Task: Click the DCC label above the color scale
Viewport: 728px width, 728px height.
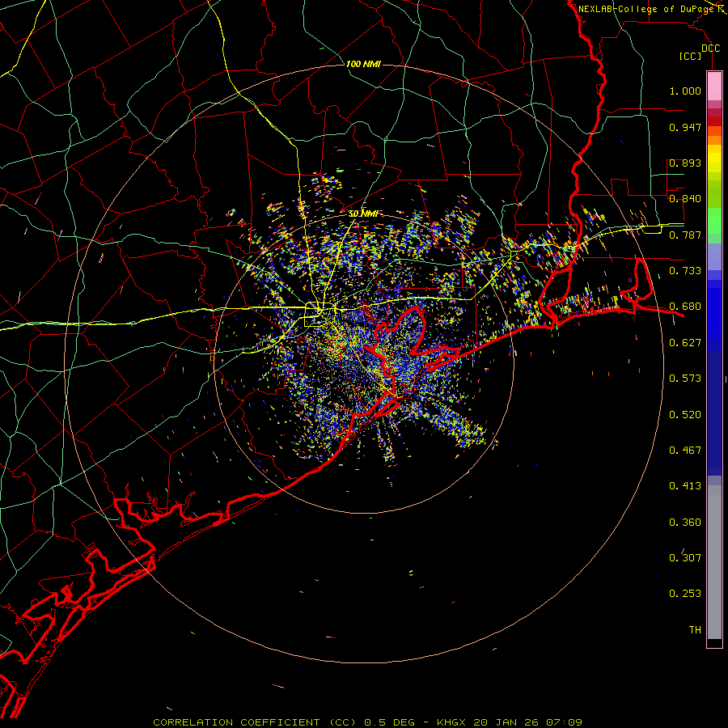Action: tap(710, 49)
